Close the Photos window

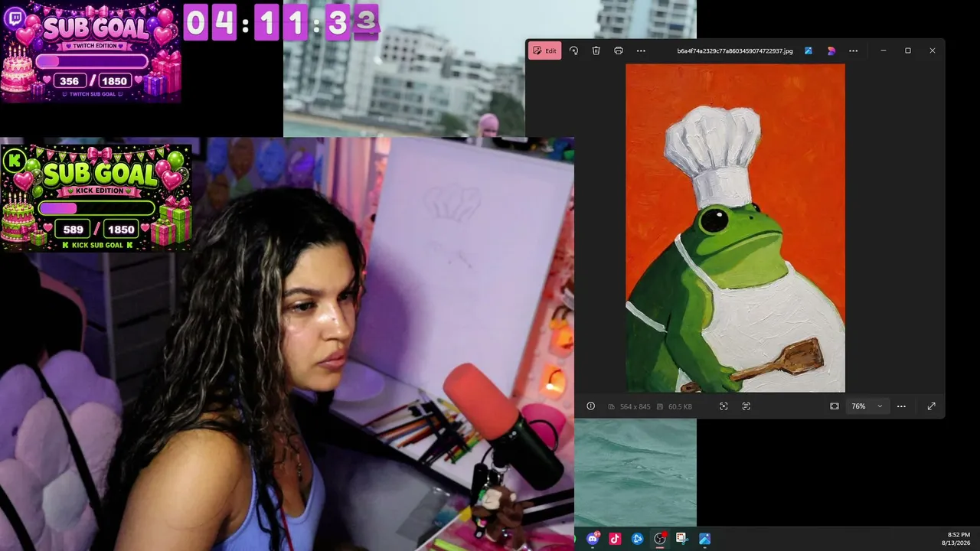coord(933,51)
